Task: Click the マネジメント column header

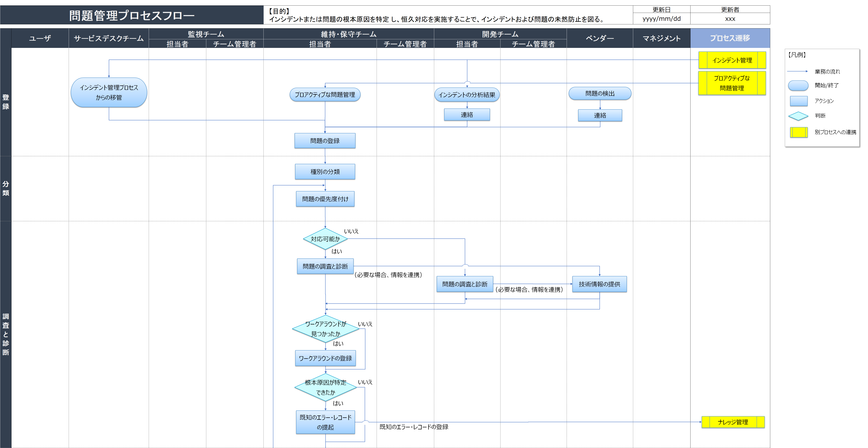Action: click(x=661, y=38)
